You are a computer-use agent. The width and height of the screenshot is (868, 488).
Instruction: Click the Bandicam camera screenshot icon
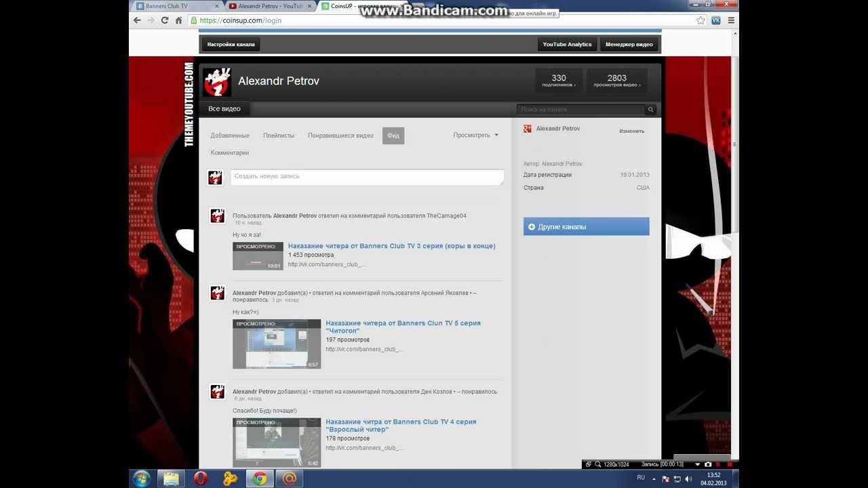coord(708,464)
